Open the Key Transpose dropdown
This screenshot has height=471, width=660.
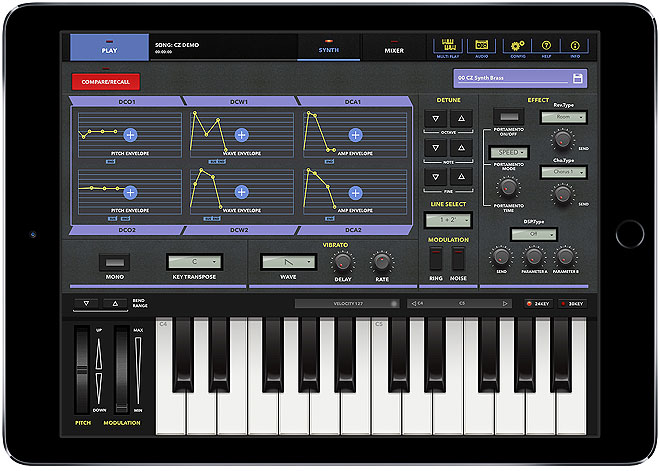click(x=194, y=261)
